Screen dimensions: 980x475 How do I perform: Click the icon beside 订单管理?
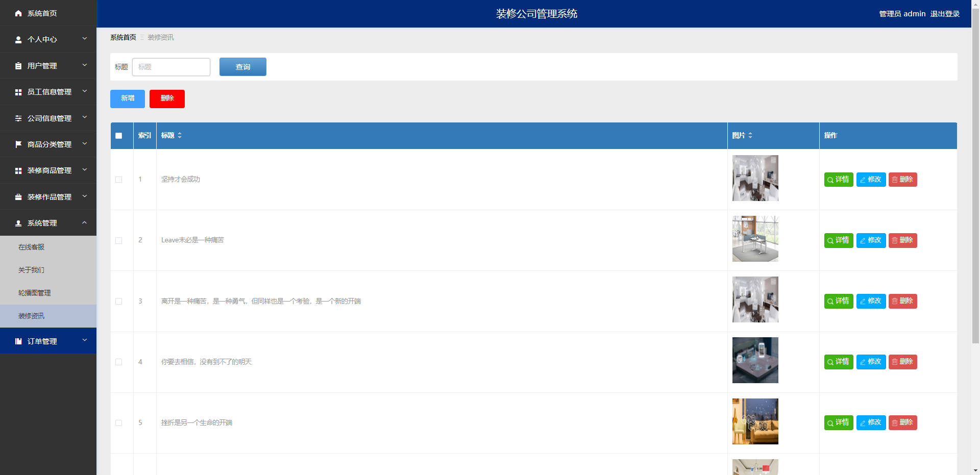18,341
